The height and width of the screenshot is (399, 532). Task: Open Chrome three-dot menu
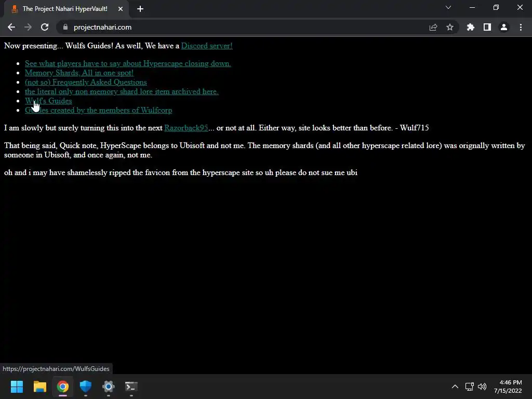[x=521, y=27]
